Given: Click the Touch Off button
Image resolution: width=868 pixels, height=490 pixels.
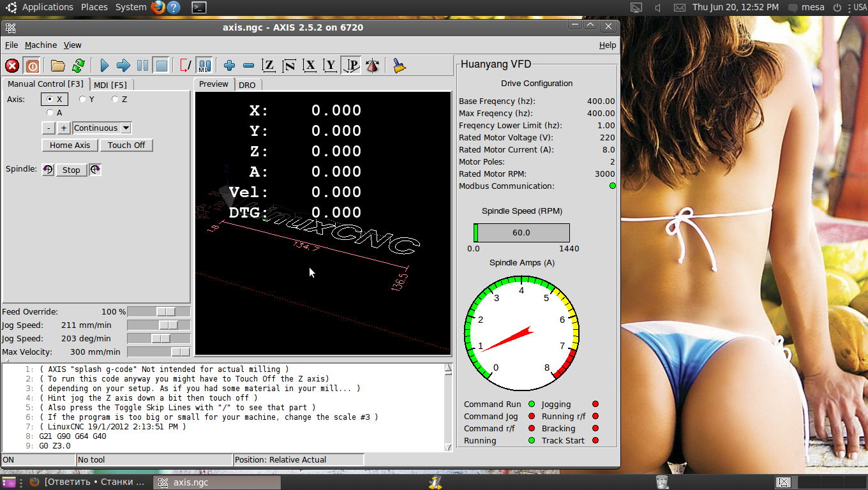Looking at the screenshot, I should (x=126, y=145).
